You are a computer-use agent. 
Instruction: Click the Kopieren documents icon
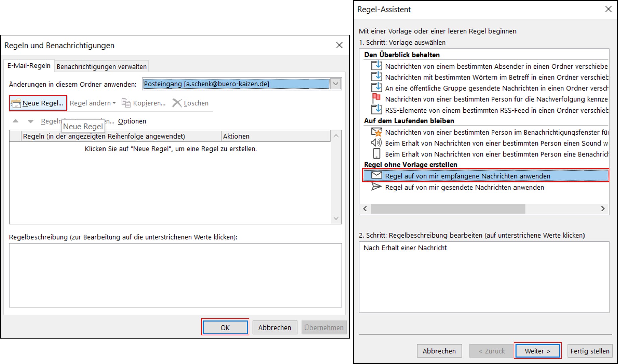coord(126,103)
